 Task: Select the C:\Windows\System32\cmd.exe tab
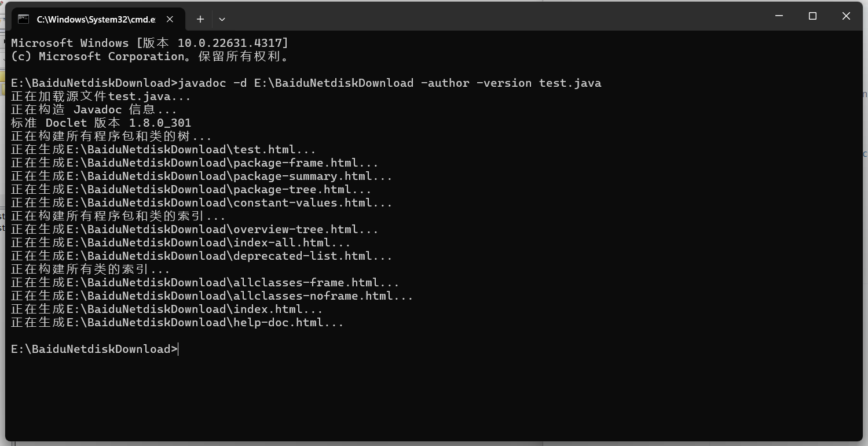(x=96, y=19)
